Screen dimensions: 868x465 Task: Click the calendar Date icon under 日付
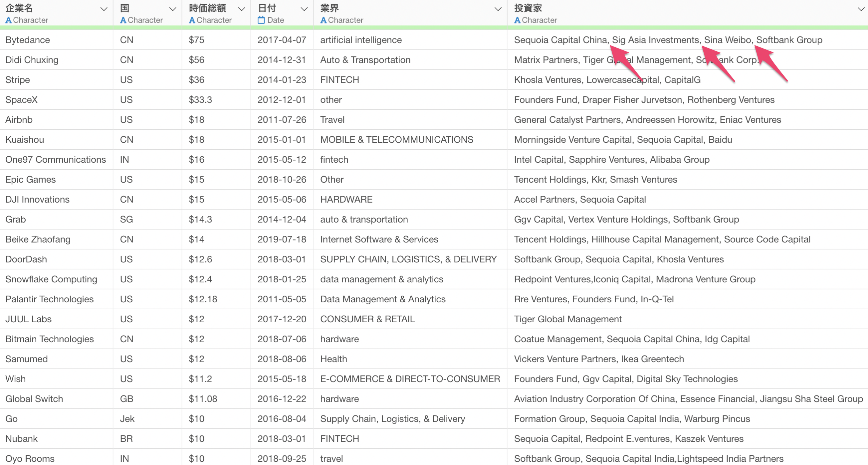pos(261,20)
